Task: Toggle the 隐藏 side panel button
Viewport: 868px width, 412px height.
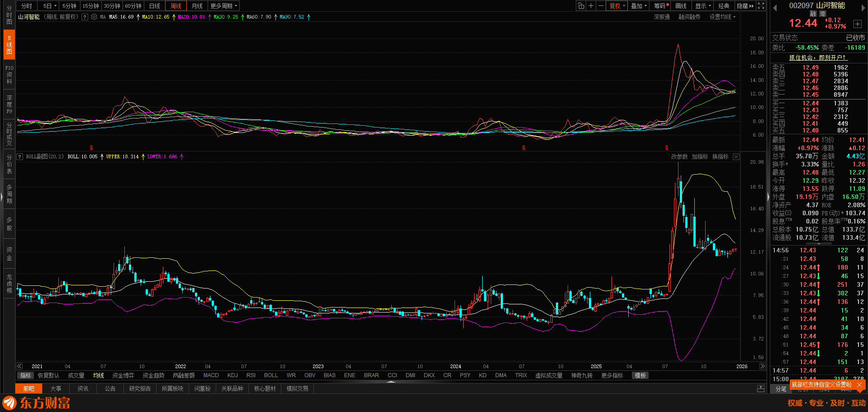Action: [x=745, y=6]
